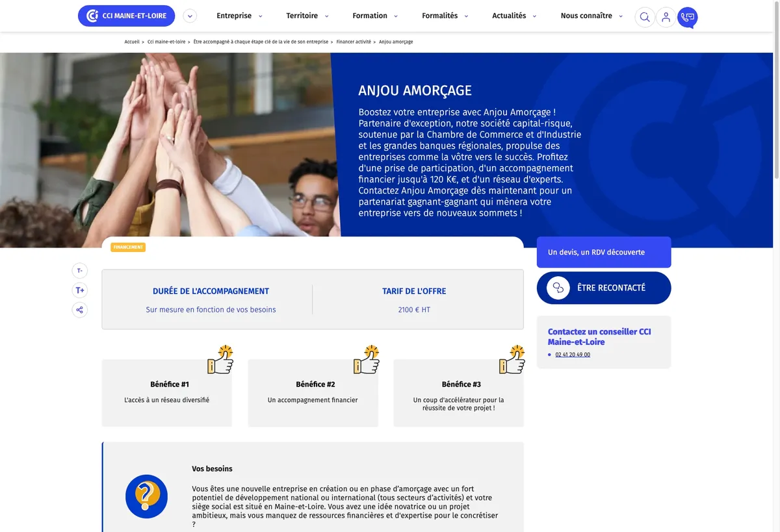Viewport: 780px width, 532px height.
Task: Open the Formalités menu
Action: coord(445,16)
